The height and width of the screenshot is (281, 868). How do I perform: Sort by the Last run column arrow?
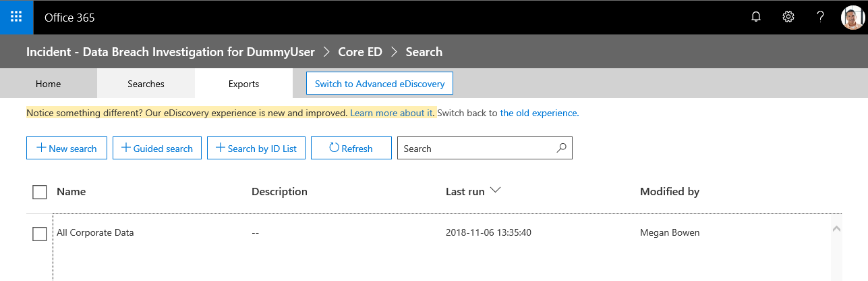[496, 190]
